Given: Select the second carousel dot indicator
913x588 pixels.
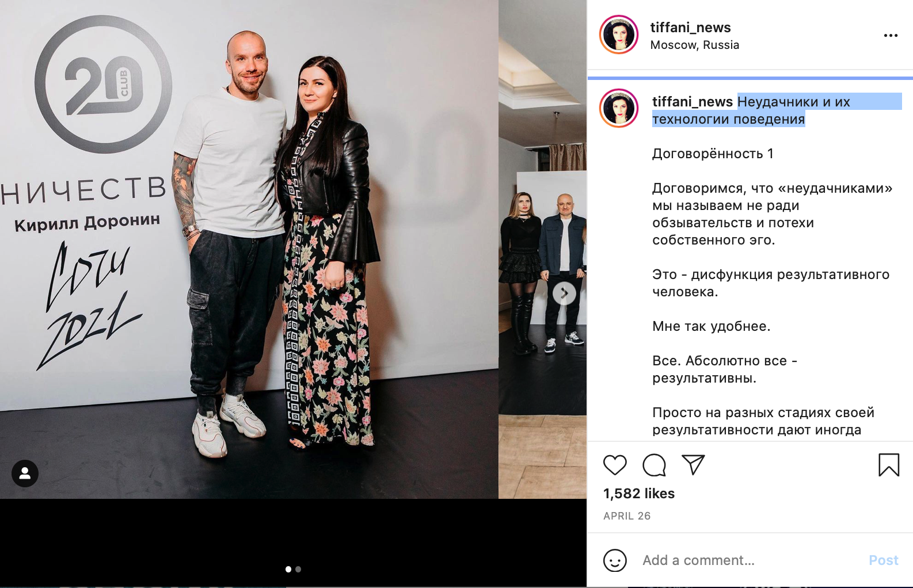Looking at the screenshot, I should (298, 569).
